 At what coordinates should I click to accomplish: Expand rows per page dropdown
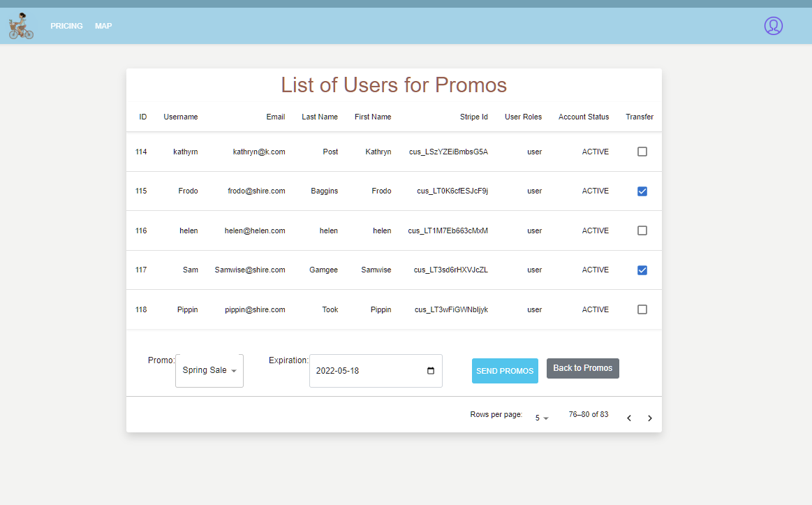(542, 418)
